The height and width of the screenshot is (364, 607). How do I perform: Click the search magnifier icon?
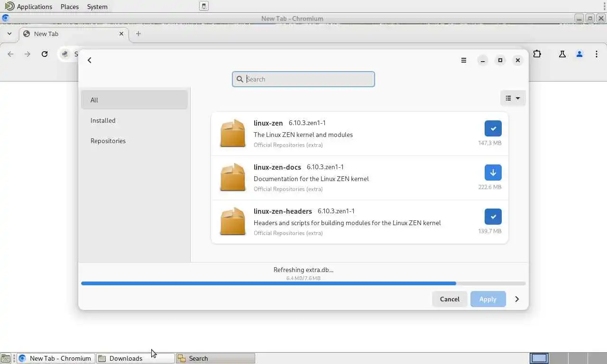(240, 79)
